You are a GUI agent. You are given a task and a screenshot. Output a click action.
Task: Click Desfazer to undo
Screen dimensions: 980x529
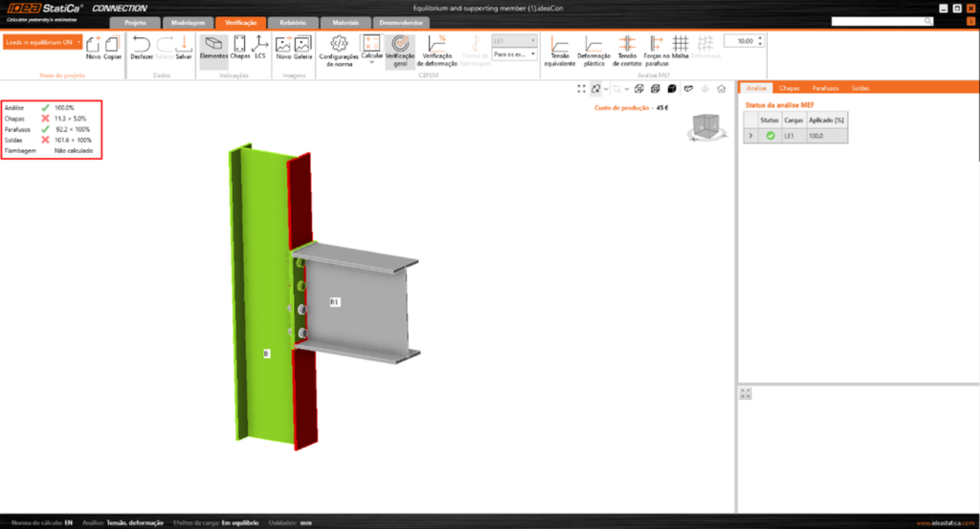pos(142,44)
